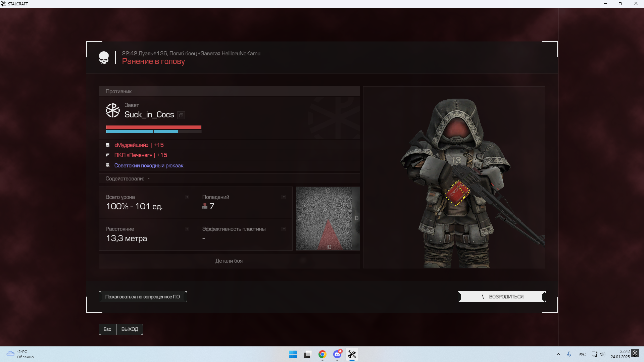Open the dark file manager taskbar app
This screenshot has width=644, height=362.
tap(307, 354)
